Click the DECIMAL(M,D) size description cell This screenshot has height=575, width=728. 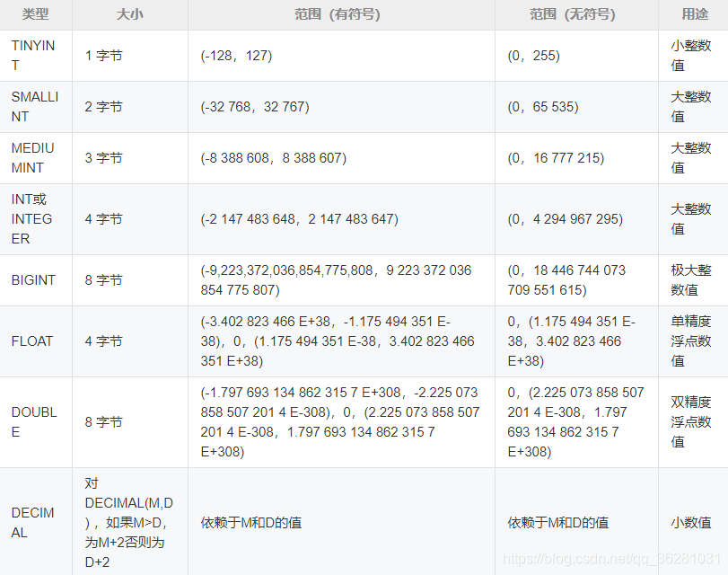128,523
